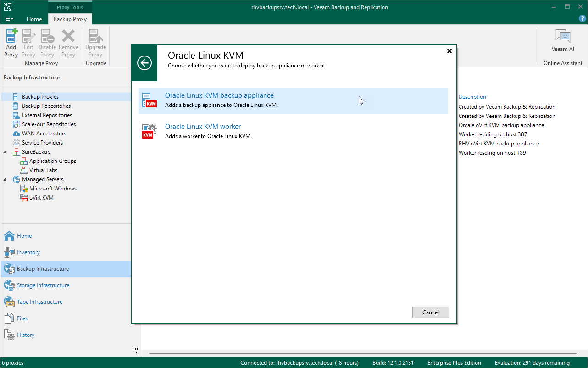Select Application Groups under SureBackup
This screenshot has width=588, height=368.
point(53,161)
